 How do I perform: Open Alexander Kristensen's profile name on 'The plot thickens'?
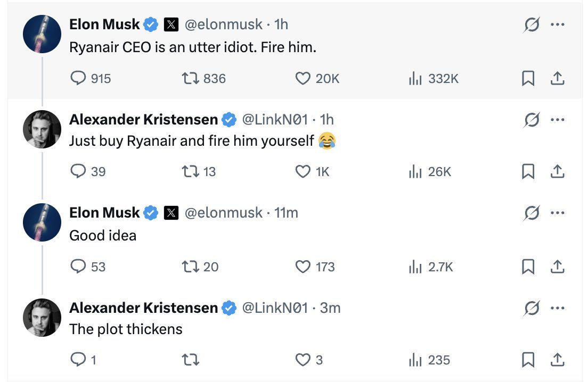click(143, 308)
